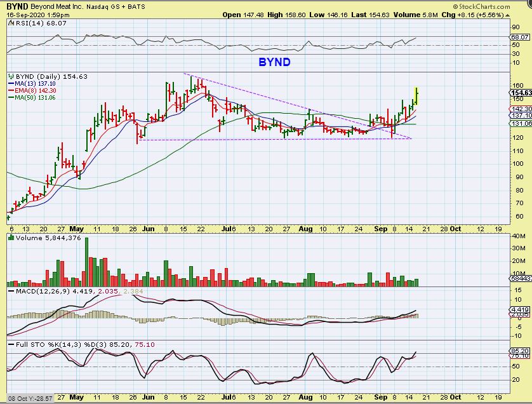Click the red EMA(8) legend line swatch
This screenshot has height=404, width=532.
pos(11,91)
